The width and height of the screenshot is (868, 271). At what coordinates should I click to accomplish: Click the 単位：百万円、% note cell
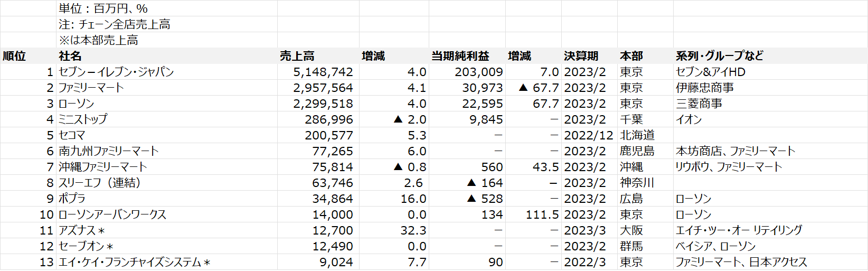pos(103,8)
